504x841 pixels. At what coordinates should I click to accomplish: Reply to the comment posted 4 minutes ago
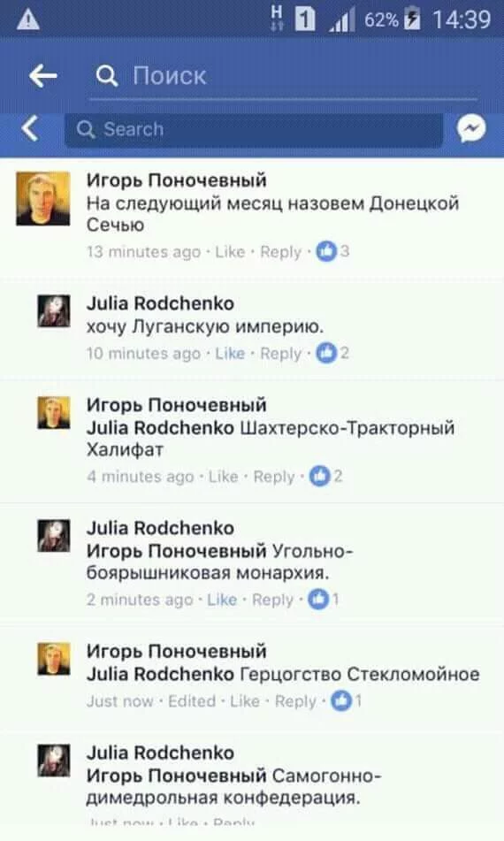click(274, 477)
